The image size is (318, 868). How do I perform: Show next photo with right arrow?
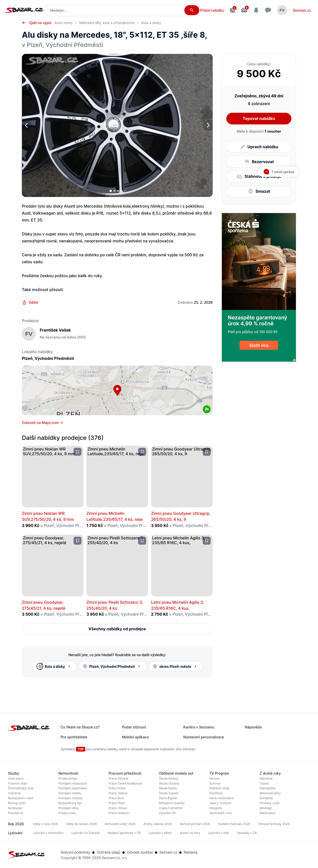coord(208,125)
